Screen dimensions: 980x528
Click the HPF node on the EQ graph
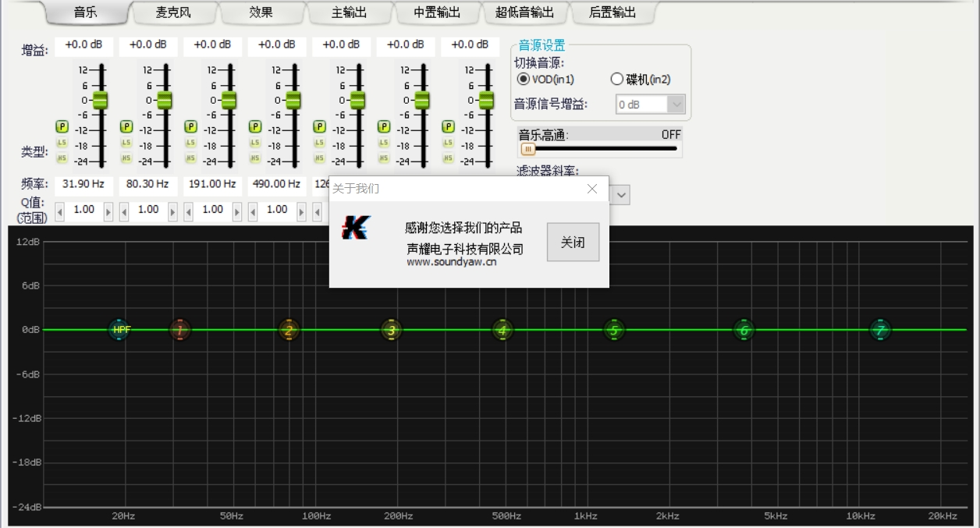pyautogui.click(x=119, y=330)
